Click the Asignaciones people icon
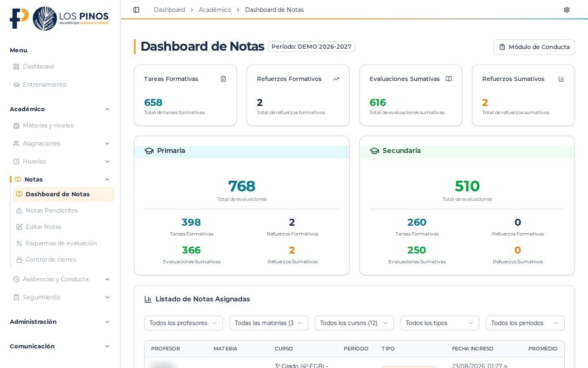 pos(16,144)
